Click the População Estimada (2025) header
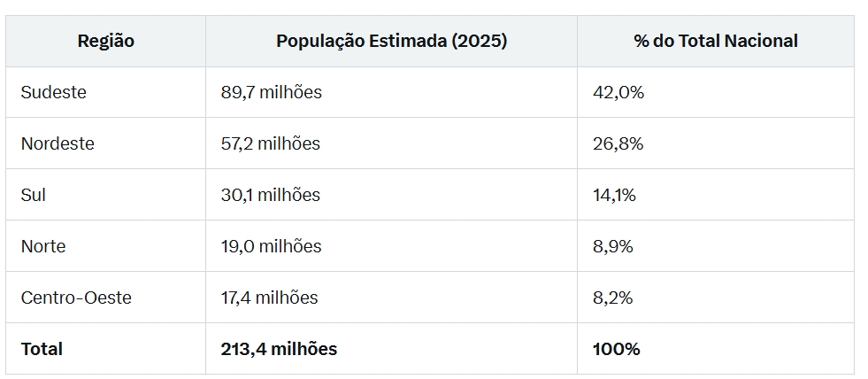 click(391, 41)
